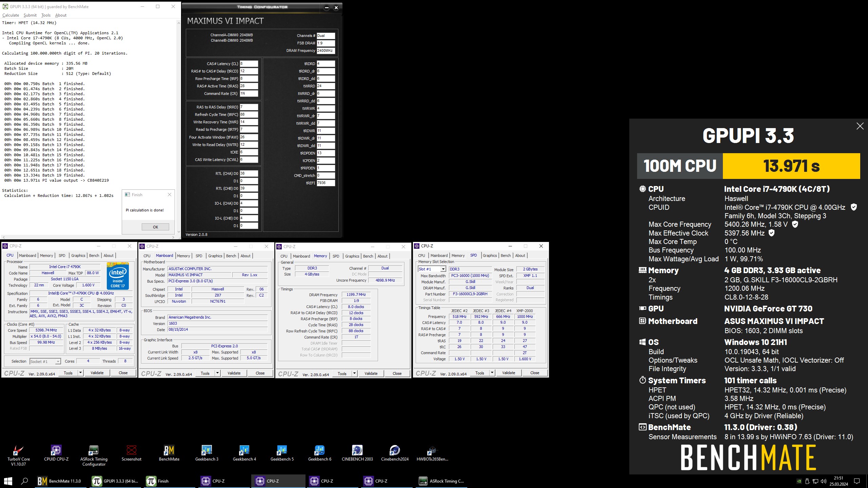Click Core Speed value 5398.74 MHz
Image resolution: width=868 pixels, height=488 pixels.
click(46, 330)
